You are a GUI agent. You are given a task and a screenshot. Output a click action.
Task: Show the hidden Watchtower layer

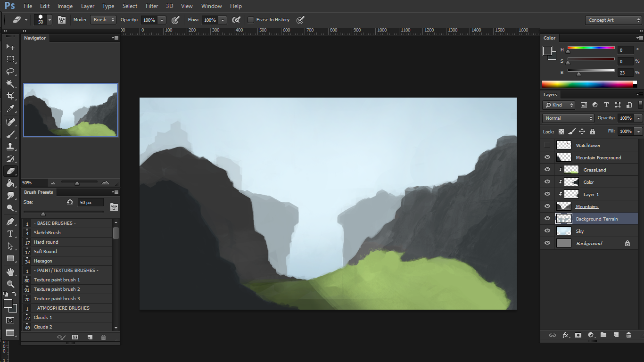click(547, 145)
